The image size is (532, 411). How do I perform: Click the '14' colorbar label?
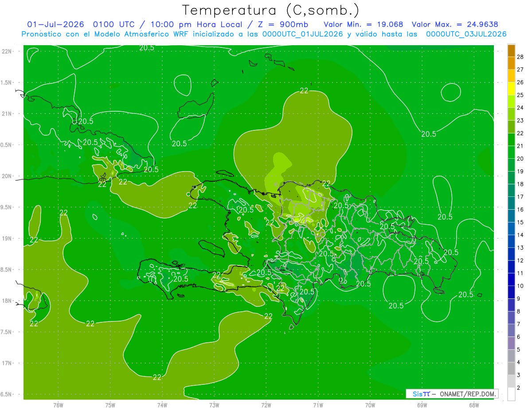(520, 235)
